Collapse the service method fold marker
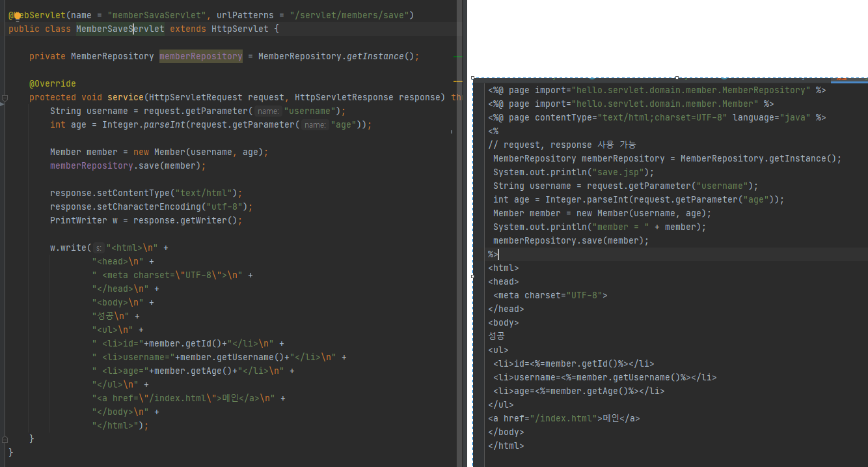Viewport: 868px width, 467px height. (x=5, y=98)
